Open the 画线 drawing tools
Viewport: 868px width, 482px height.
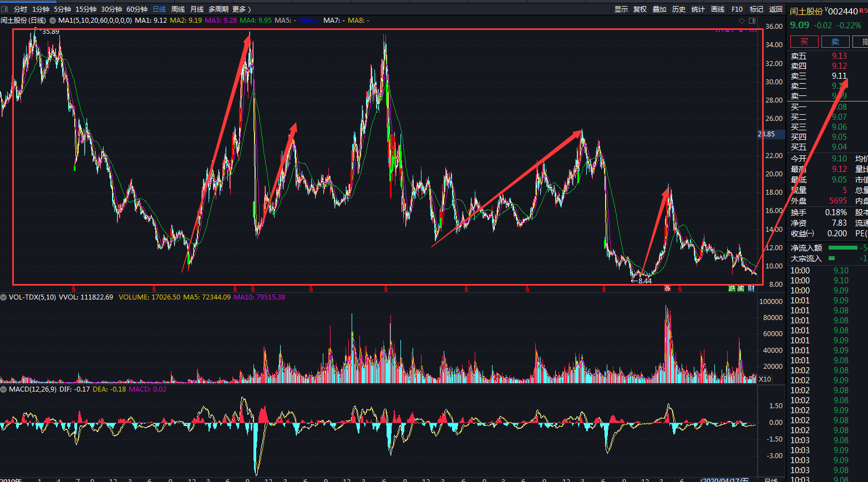tap(718, 9)
